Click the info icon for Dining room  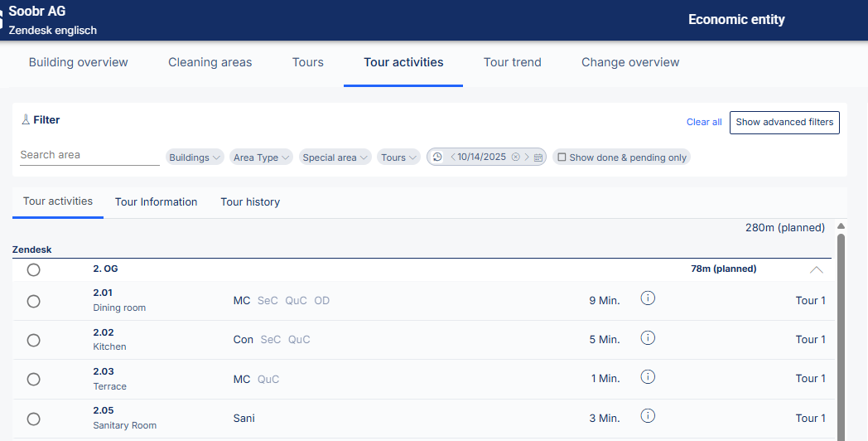(x=648, y=298)
